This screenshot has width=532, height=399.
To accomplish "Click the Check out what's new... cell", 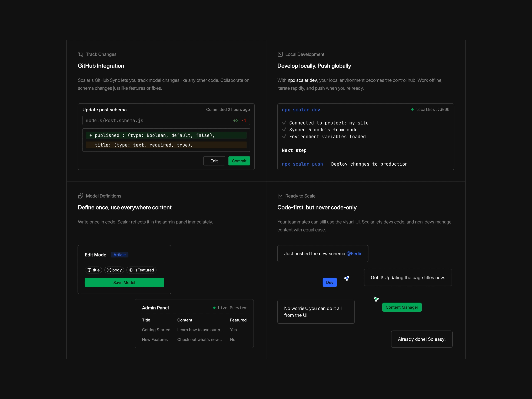I will 200,339.
